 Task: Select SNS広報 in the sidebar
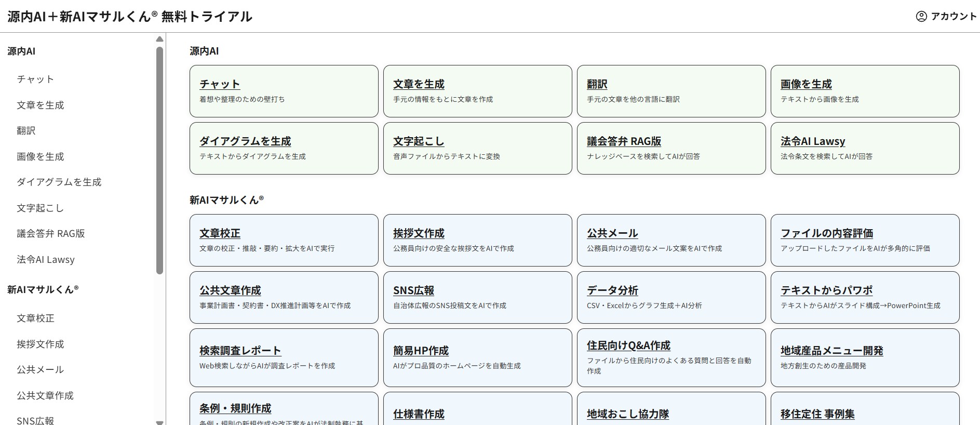(35, 420)
